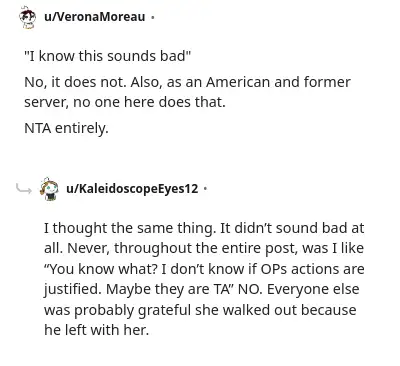Click the "You know what?" line
Image resolution: width=400 pixels, height=366 pixels.
pos(204,269)
